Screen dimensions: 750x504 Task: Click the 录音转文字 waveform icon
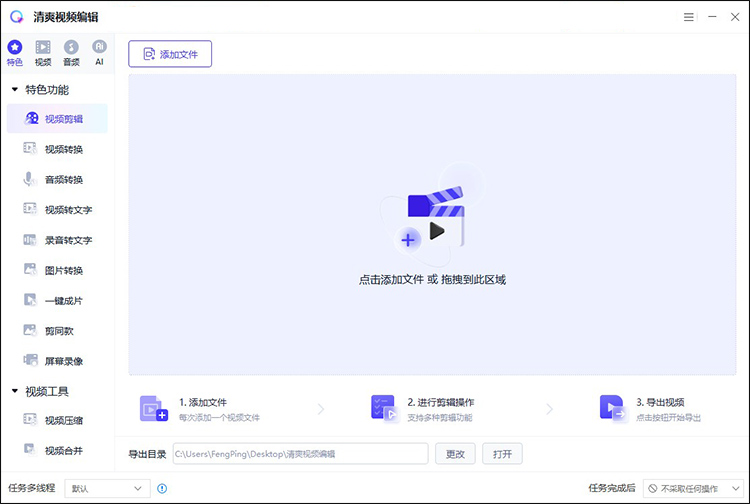pyautogui.click(x=30, y=239)
